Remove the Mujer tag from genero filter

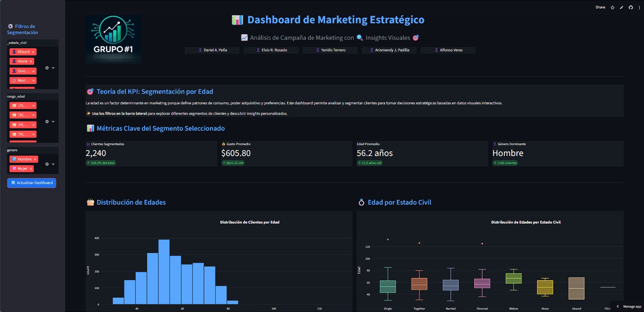tap(31, 169)
